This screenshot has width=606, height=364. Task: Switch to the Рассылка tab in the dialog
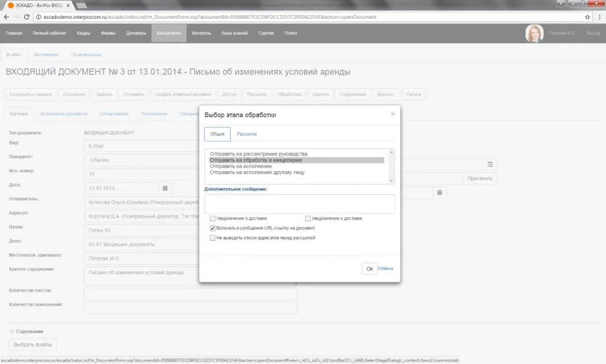coord(247,134)
